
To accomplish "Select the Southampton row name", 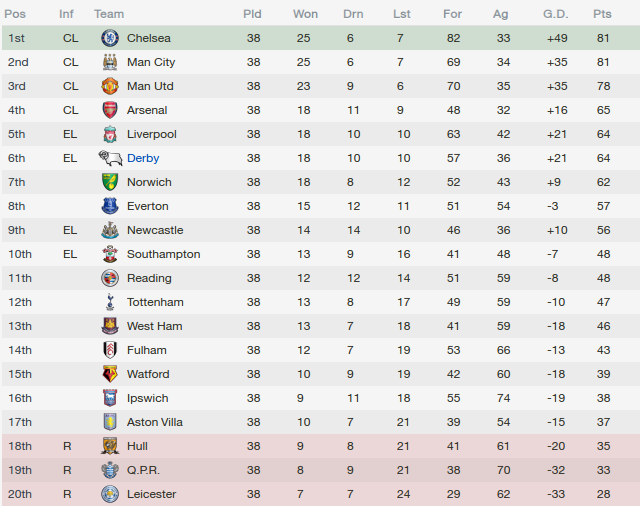I will point(164,254).
